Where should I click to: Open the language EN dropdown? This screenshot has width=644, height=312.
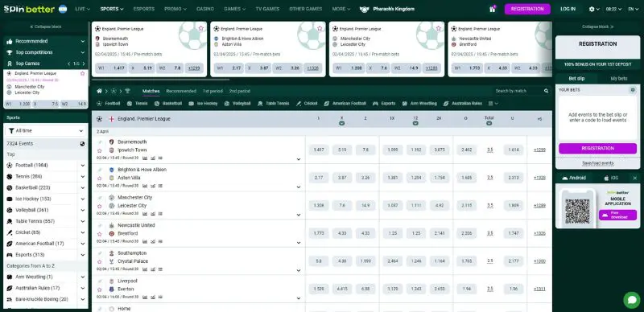pos(634,9)
